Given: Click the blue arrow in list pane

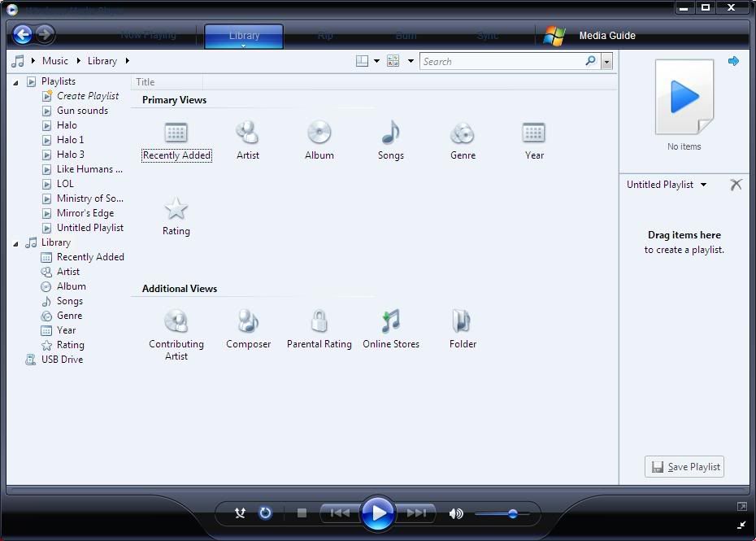Looking at the screenshot, I should (733, 61).
